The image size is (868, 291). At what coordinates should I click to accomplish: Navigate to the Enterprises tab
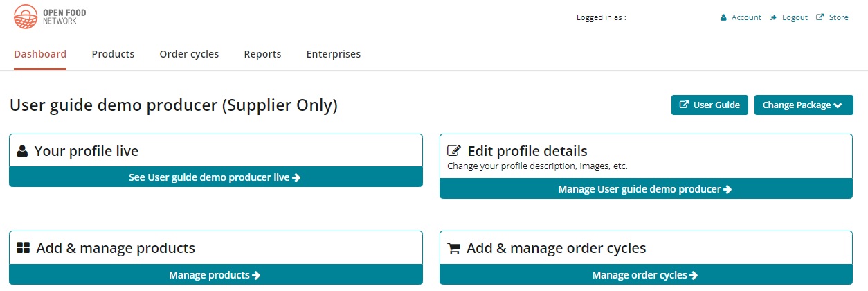tap(333, 54)
